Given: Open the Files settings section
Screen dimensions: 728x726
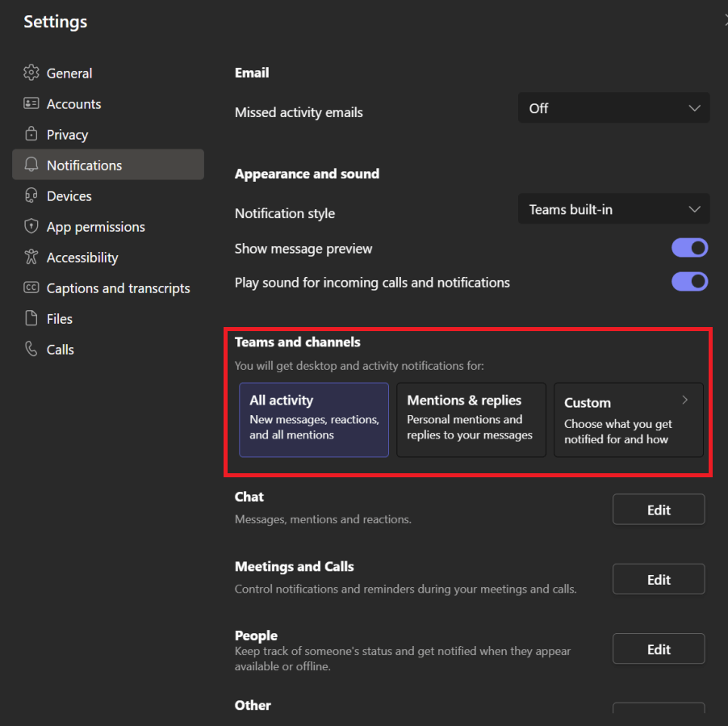Looking at the screenshot, I should click(60, 319).
